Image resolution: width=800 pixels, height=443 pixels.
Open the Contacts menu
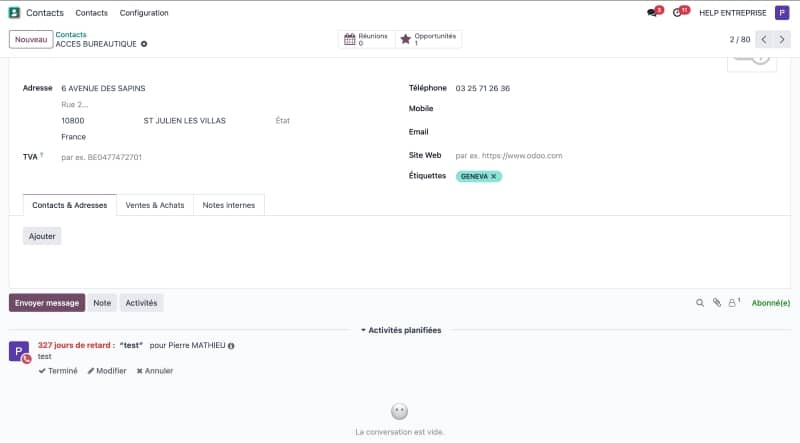[x=91, y=13]
